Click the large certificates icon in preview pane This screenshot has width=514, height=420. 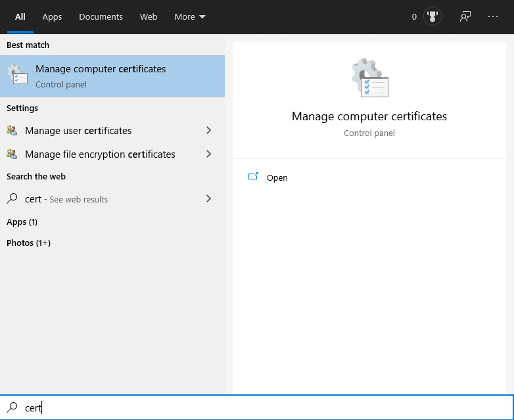tap(369, 78)
